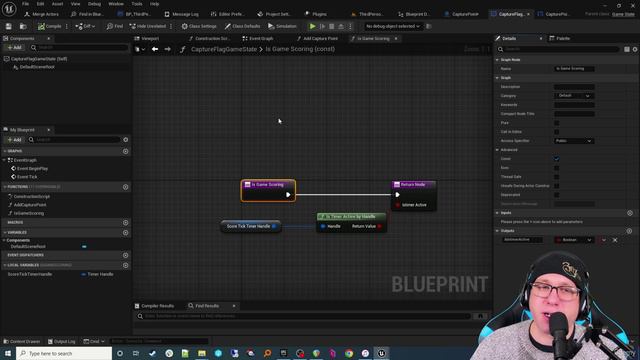Toggle the Const checkbox
This screenshot has width=640, height=360.
click(557, 159)
